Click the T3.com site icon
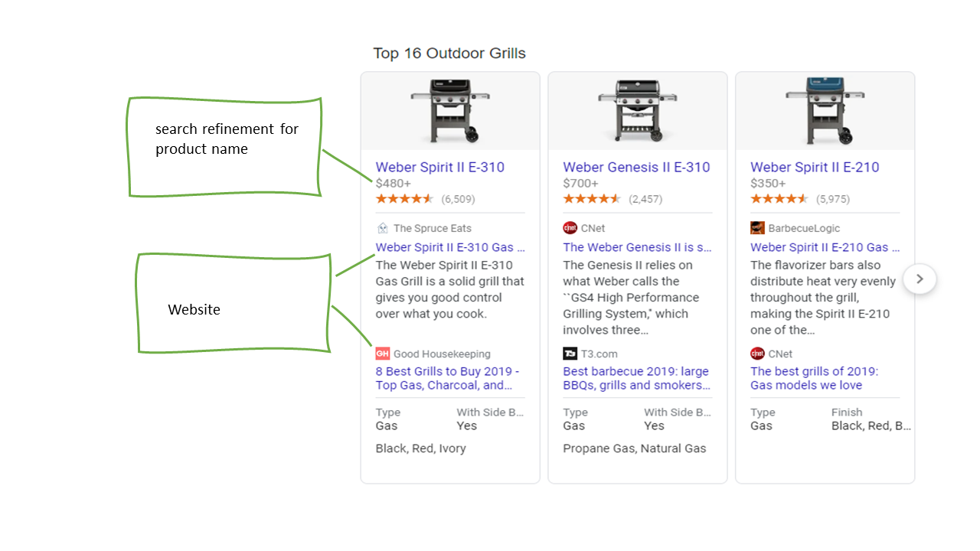 [570, 354]
